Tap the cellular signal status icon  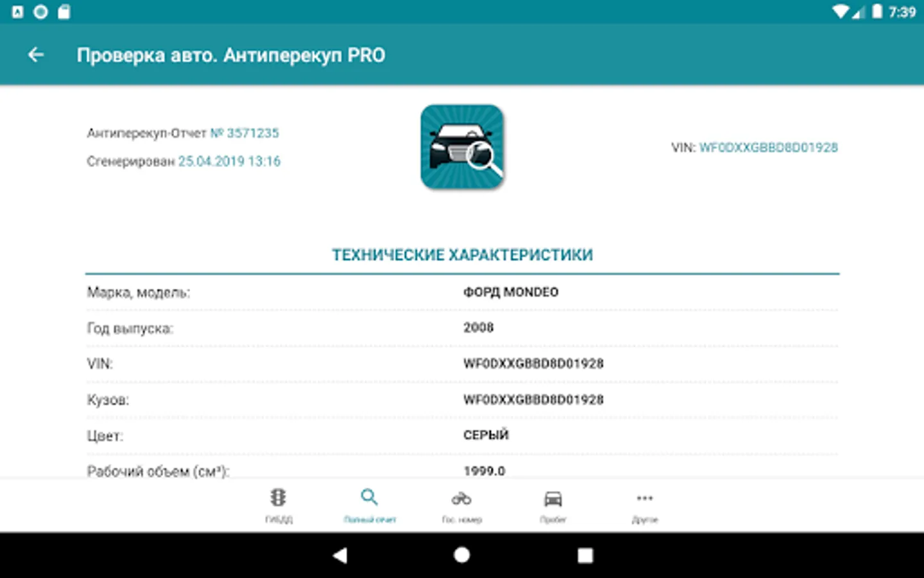859,12
